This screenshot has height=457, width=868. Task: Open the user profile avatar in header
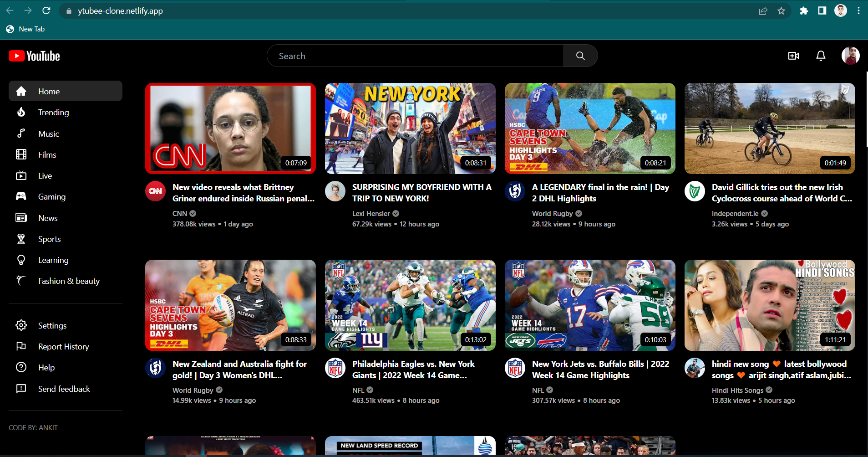(x=850, y=56)
